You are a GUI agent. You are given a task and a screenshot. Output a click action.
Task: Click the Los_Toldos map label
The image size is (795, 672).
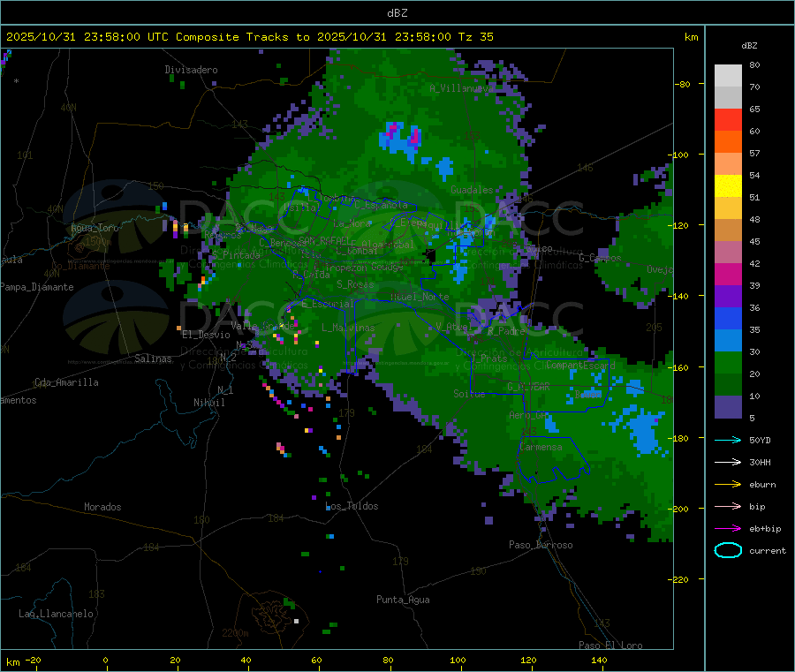[352, 506]
